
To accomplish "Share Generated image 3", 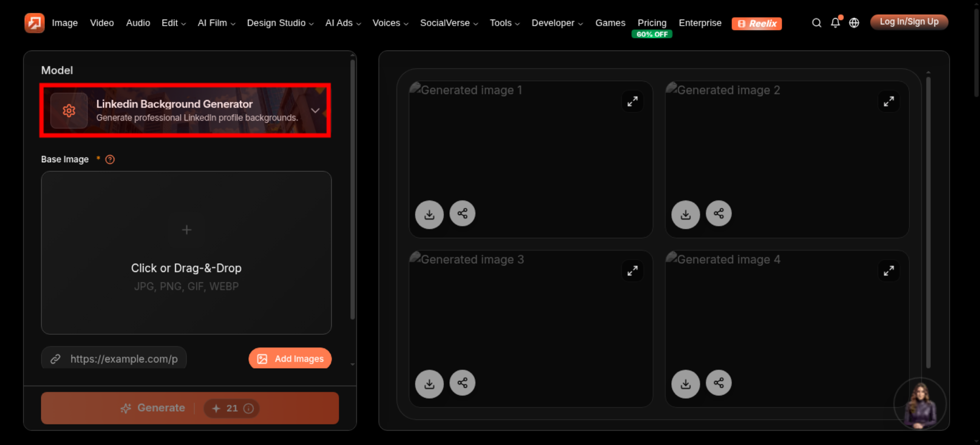I will pos(463,383).
